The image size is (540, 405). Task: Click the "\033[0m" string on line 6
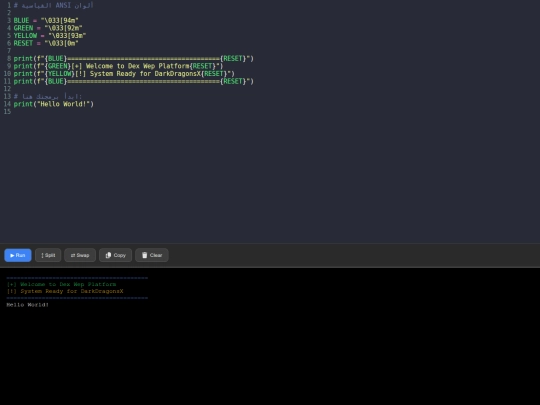61,43
